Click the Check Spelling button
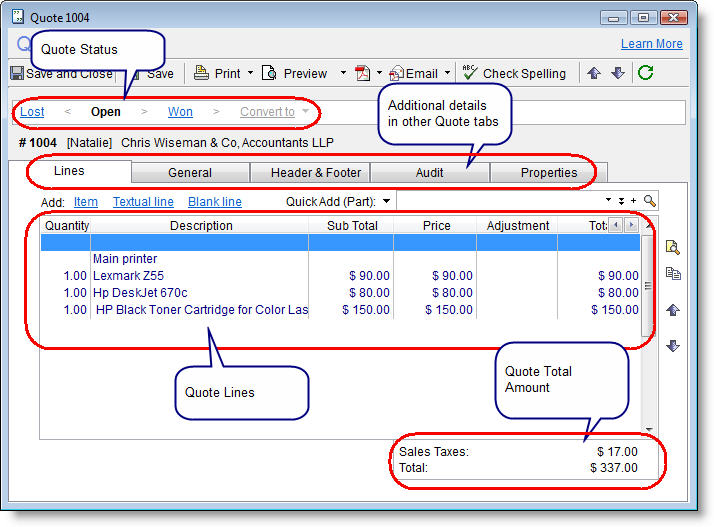The height and width of the screenshot is (527, 714). (x=514, y=73)
